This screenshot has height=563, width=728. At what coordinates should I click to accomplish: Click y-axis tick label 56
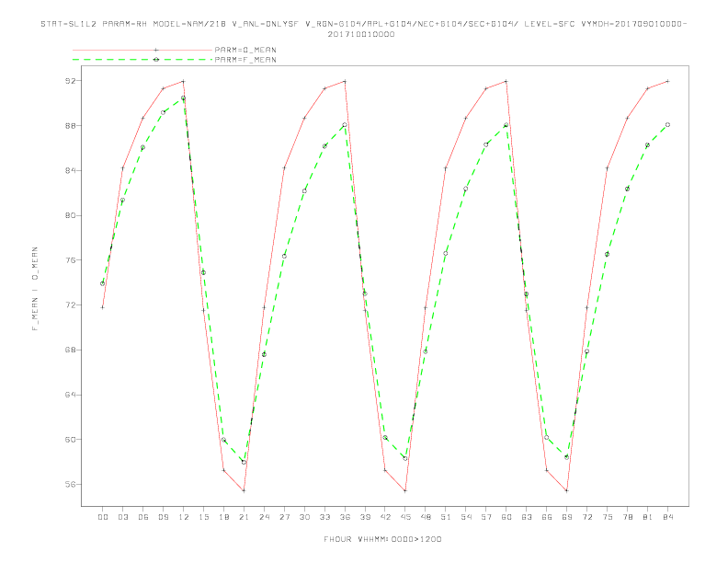pos(70,484)
